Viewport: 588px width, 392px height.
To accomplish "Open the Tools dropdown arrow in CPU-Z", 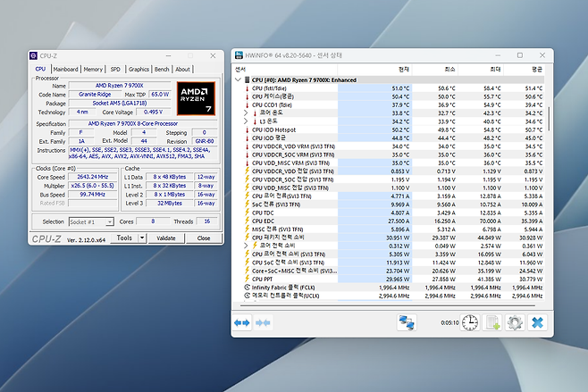I will pyautogui.click(x=140, y=238).
